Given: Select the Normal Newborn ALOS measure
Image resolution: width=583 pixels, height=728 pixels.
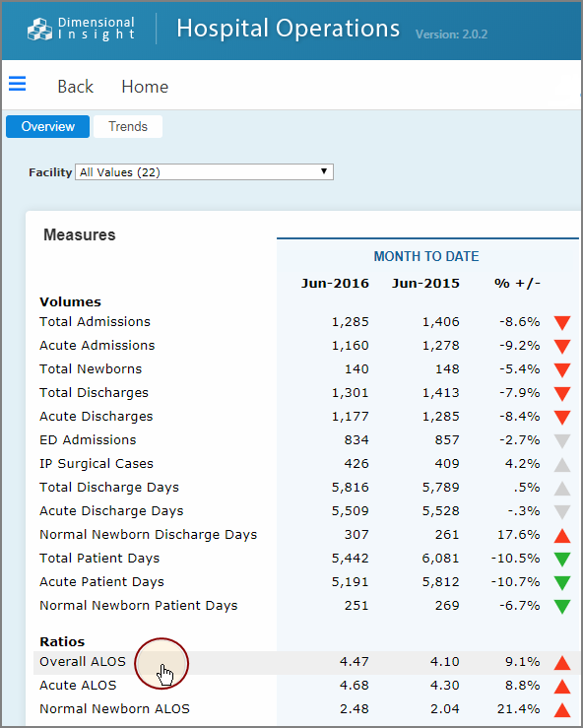Looking at the screenshot, I should pyautogui.click(x=114, y=709).
